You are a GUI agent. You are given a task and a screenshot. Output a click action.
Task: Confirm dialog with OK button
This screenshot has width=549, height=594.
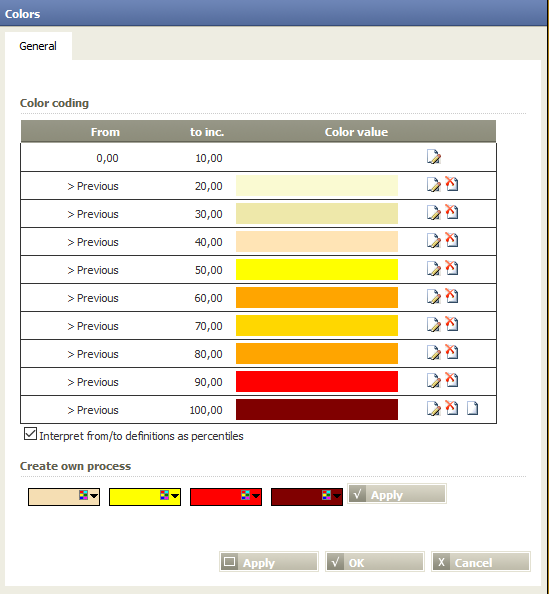(375, 562)
